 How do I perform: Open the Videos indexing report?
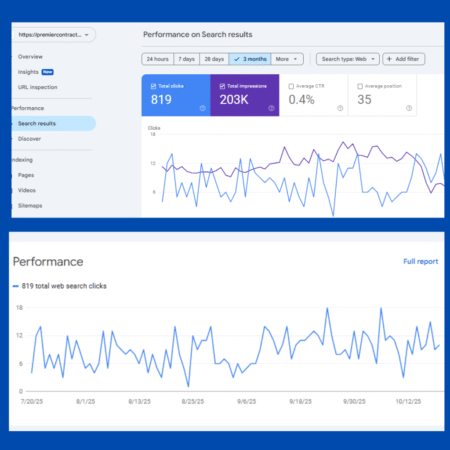(27, 190)
